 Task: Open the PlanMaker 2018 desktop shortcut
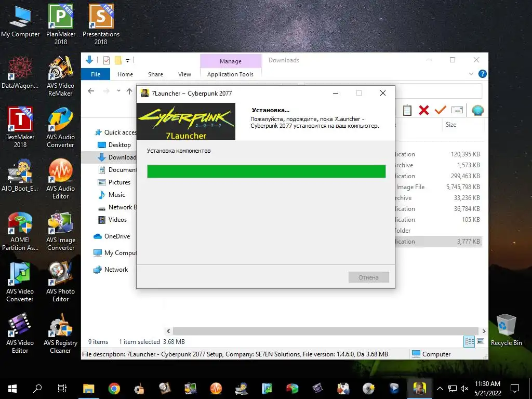tap(61, 24)
